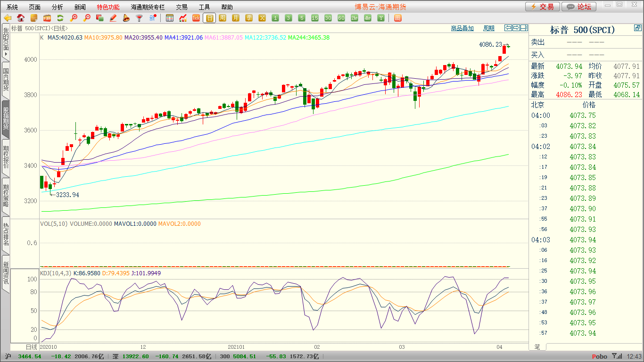Click the red 画 drawing icon in the toolbar
644x362 pixels.
click(x=398, y=18)
